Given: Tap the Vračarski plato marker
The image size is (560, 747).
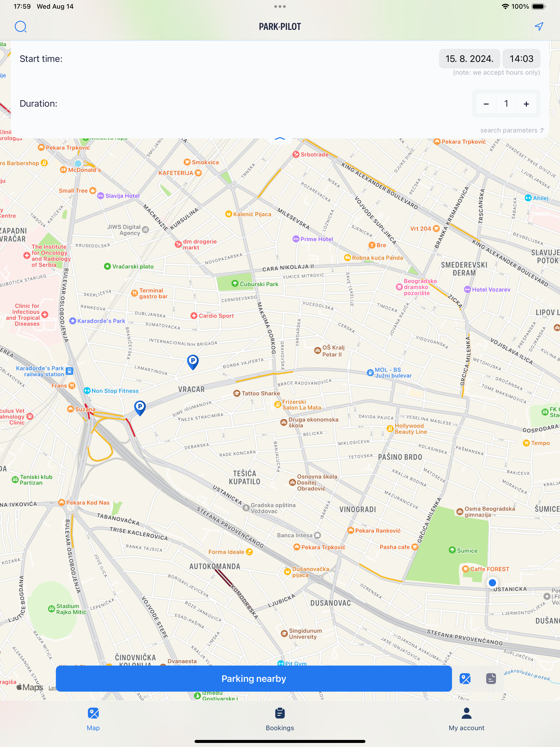Looking at the screenshot, I should pyautogui.click(x=107, y=266).
